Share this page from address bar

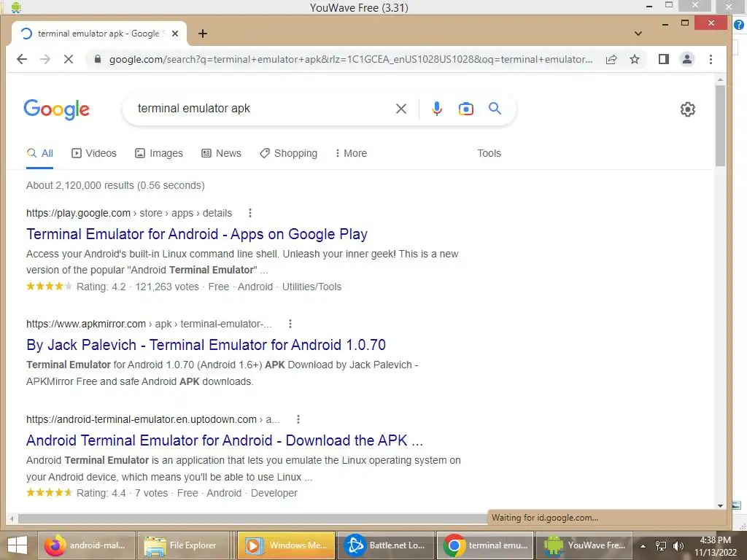coord(611,59)
